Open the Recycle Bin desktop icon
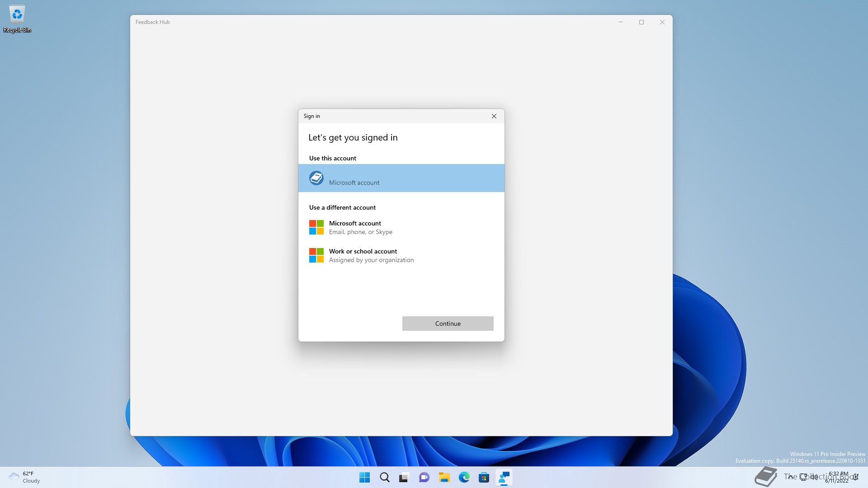 [17, 19]
